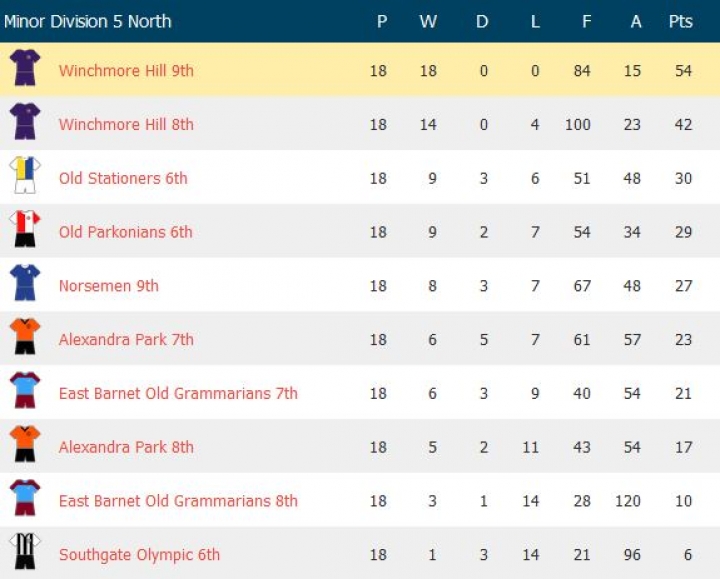
Task: Click East Barnet Old Grammarians 7th kit icon
Action: point(25,392)
